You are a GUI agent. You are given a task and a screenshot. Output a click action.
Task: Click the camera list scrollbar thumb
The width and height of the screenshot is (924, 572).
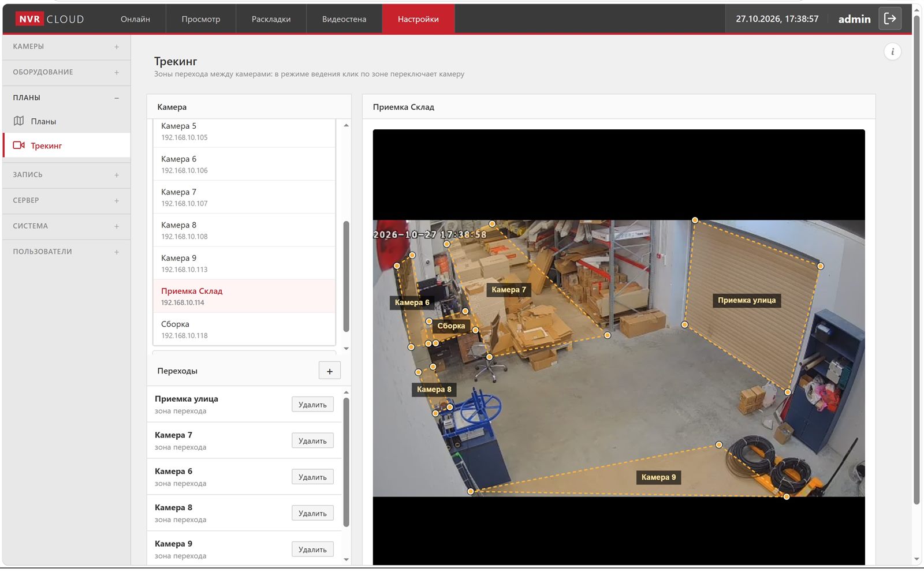[346, 276]
